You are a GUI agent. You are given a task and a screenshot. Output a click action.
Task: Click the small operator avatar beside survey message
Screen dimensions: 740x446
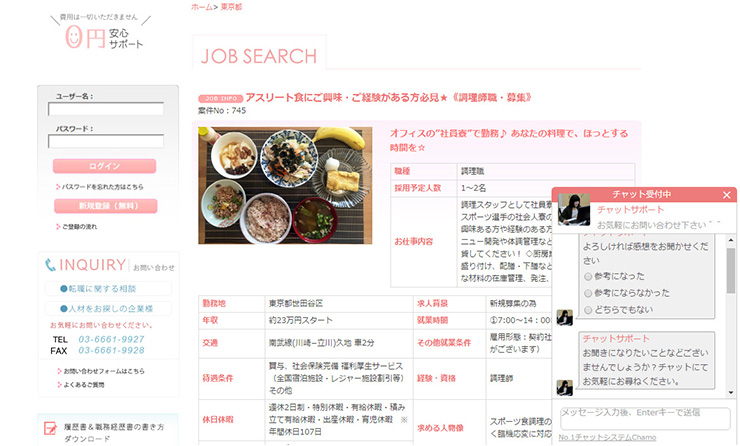point(564,318)
